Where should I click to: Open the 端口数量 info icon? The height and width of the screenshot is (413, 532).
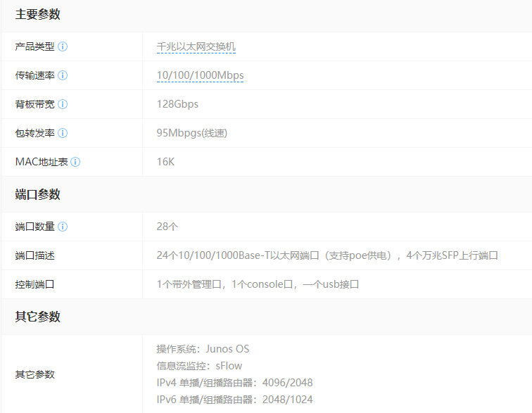click(x=63, y=227)
